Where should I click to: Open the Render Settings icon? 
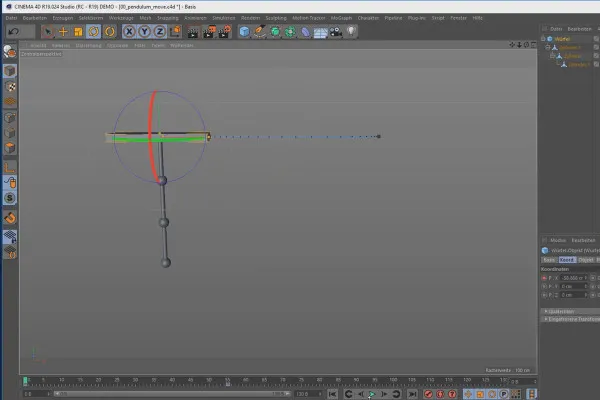pos(225,32)
